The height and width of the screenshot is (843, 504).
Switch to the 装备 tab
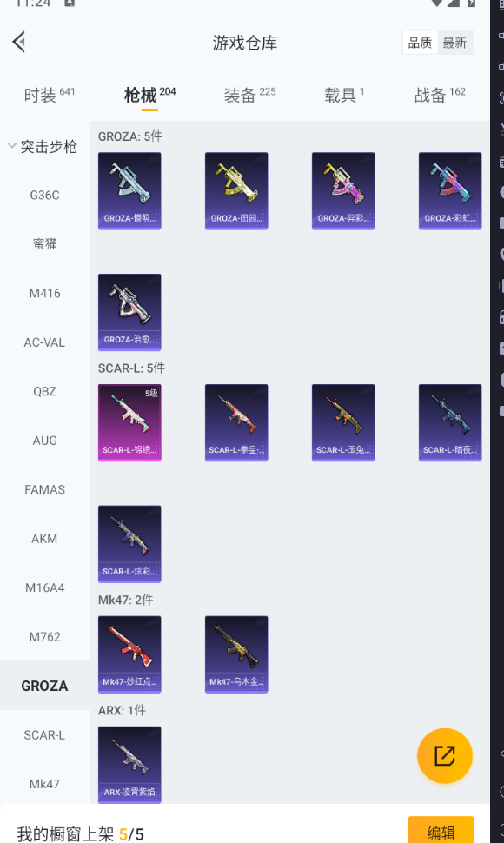[x=250, y=95]
